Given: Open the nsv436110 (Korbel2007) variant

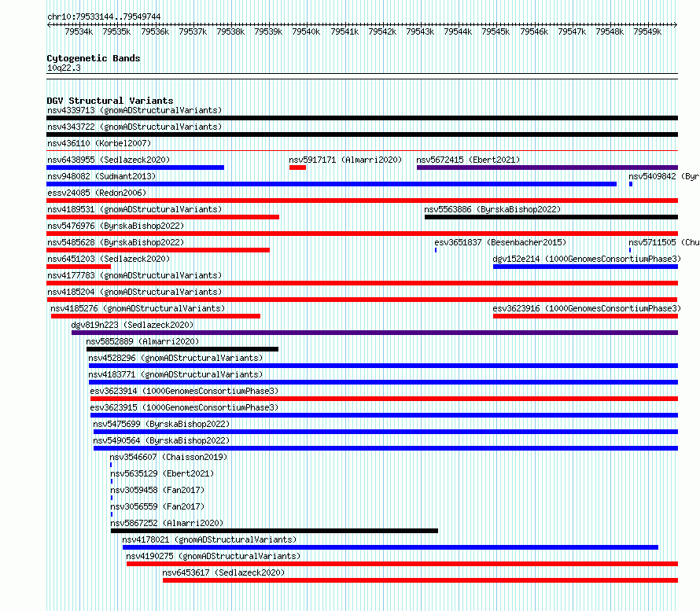Looking at the screenshot, I should point(99,143).
